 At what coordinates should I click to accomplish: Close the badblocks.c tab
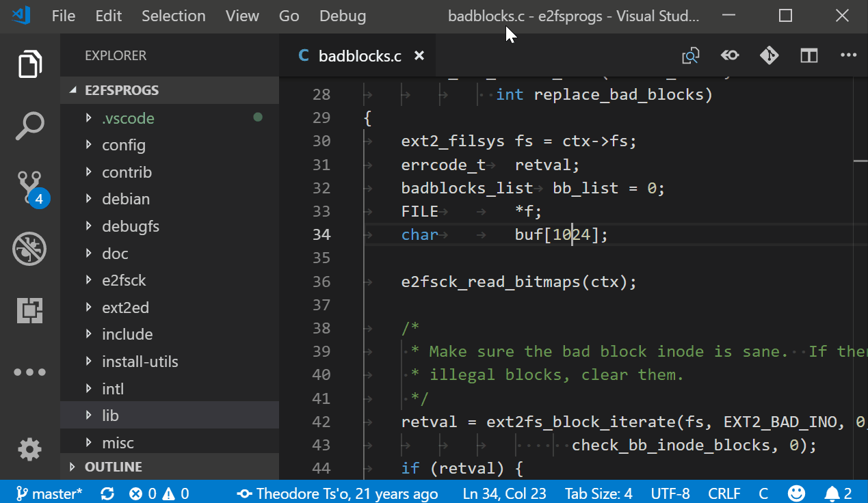click(419, 55)
